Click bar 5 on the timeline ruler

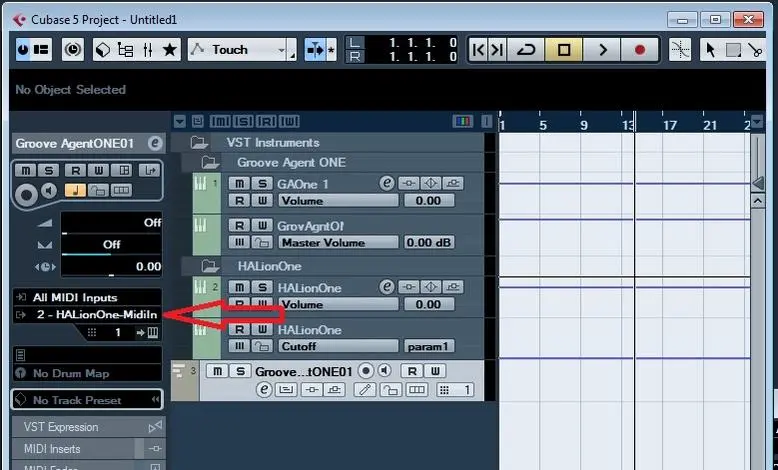point(543,125)
